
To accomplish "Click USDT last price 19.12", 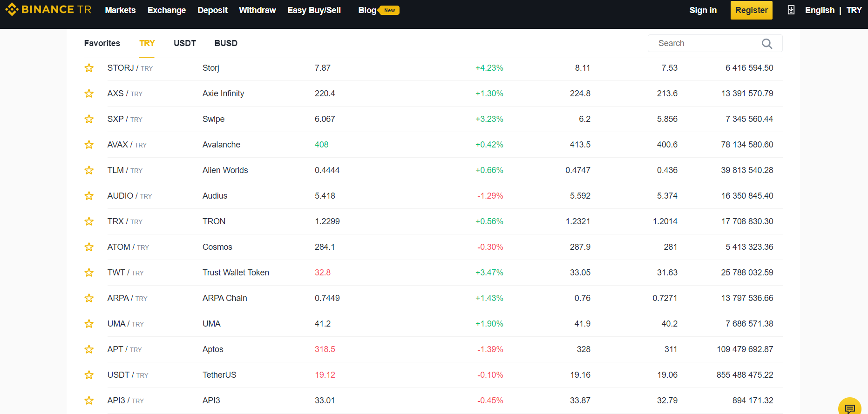I will point(325,375).
